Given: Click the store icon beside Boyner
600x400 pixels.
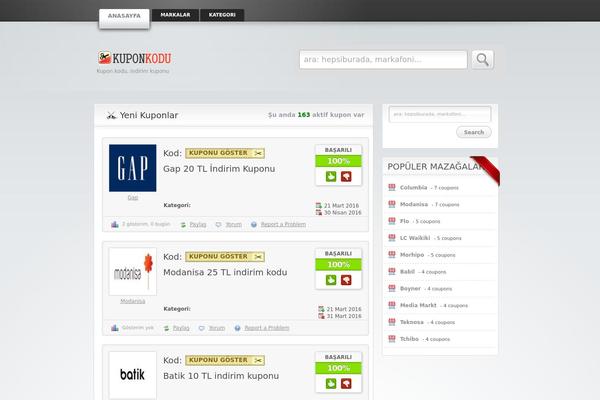Looking at the screenshot, I should coord(392,288).
